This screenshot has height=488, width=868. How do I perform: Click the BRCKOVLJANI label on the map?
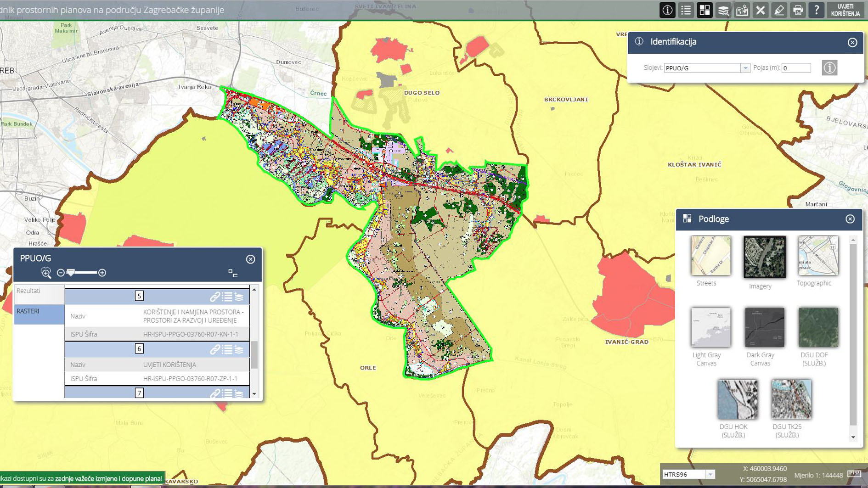(566, 99)
